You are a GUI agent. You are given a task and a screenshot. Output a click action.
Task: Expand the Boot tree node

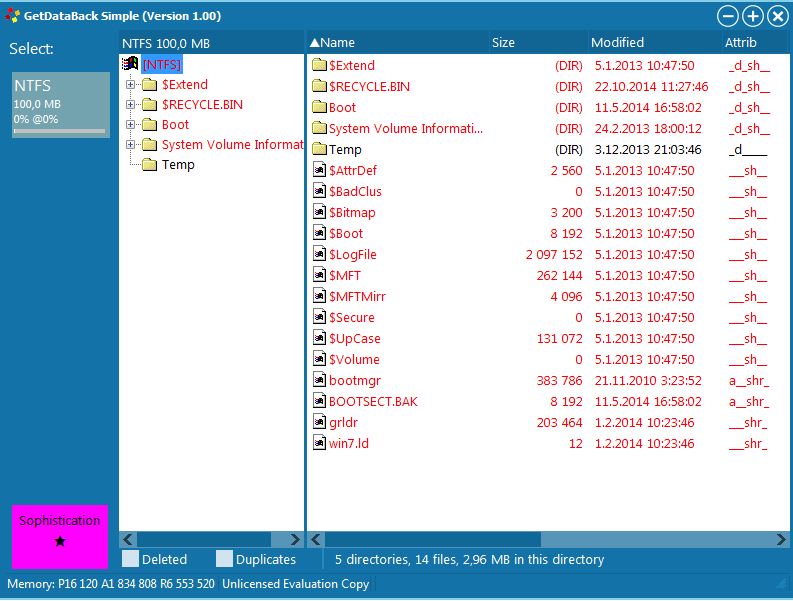pyautogui.click(x=130, y=124)
